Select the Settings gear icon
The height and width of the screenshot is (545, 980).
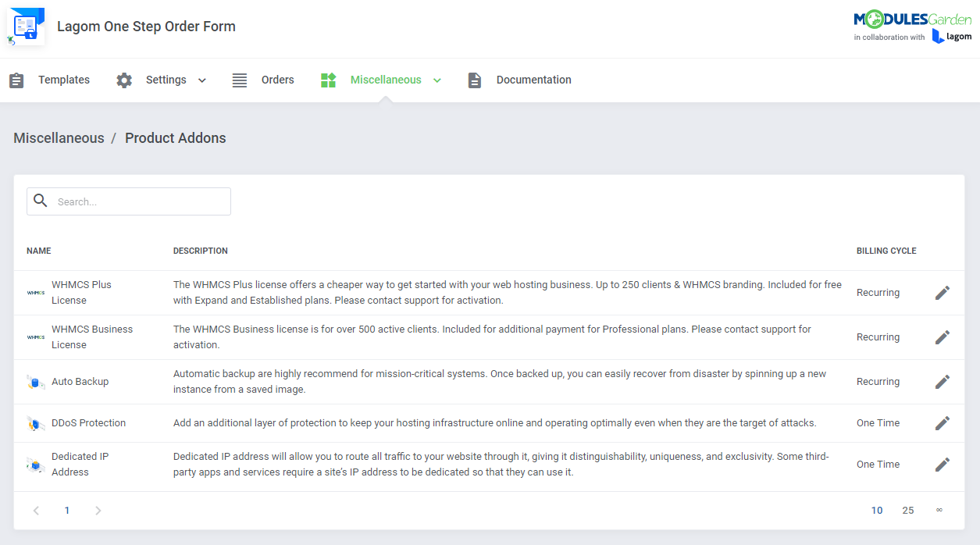pos(123,79)
